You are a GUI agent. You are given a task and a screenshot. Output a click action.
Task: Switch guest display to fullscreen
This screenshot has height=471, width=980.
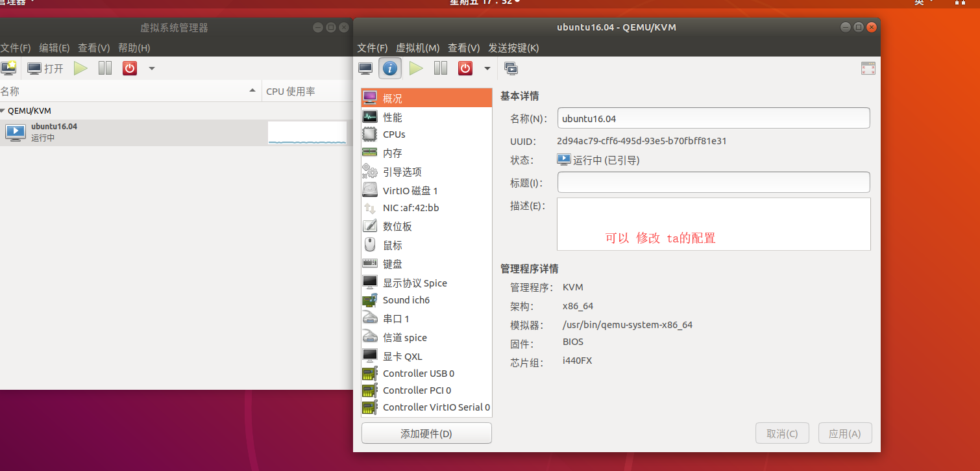click(x=868, y=68)
